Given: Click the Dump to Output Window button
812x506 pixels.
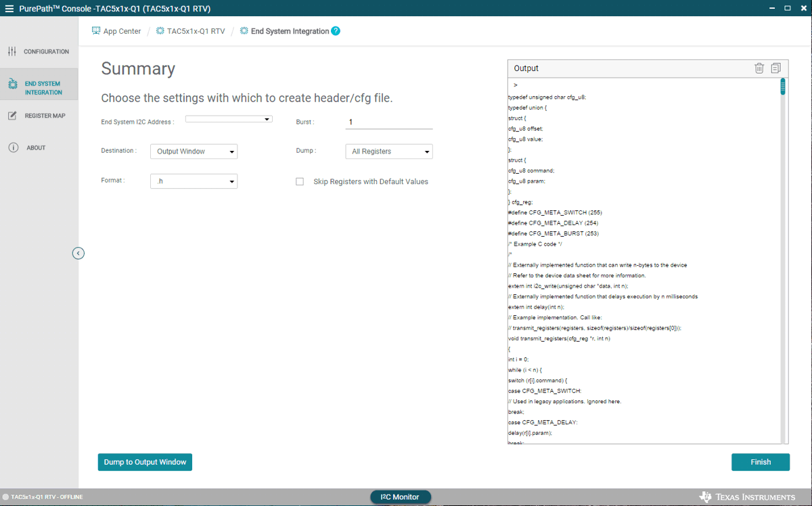Looking at the screenshot, I should pos(145,462).
